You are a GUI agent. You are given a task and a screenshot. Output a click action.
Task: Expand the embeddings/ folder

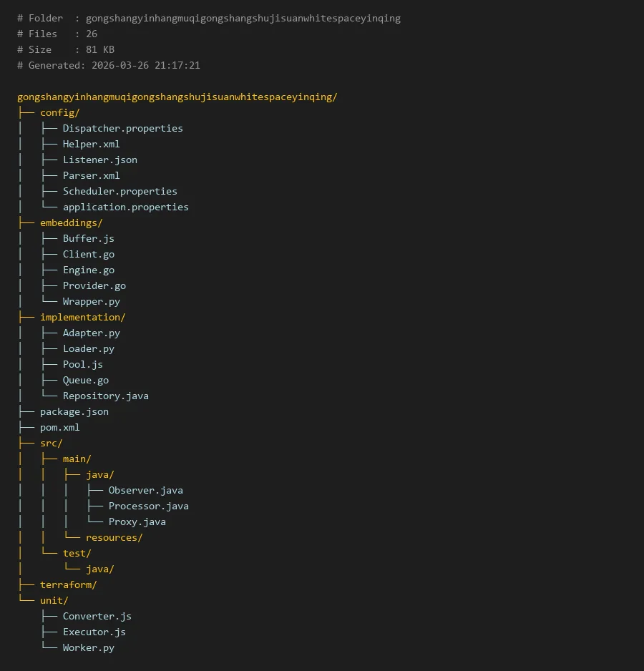point(71,222)
